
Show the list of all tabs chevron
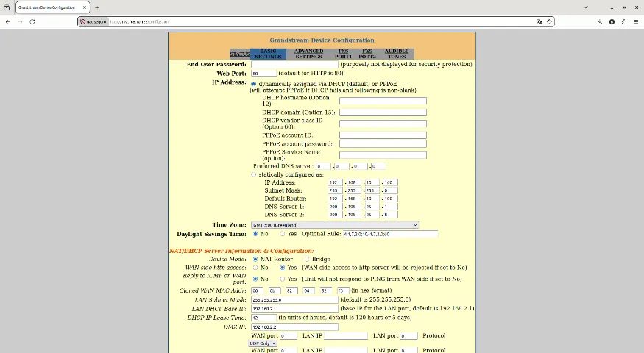coord(586,7)
